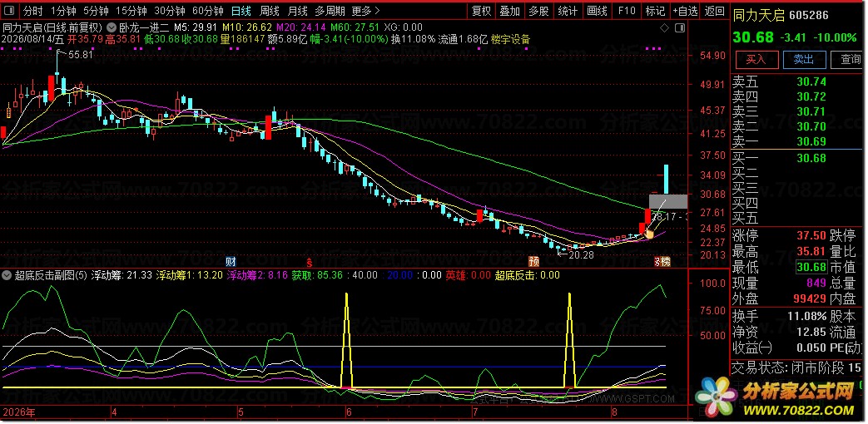Open the 预 forecast marker on chart
The image size is (868, 424).
(x=533, y=261)
